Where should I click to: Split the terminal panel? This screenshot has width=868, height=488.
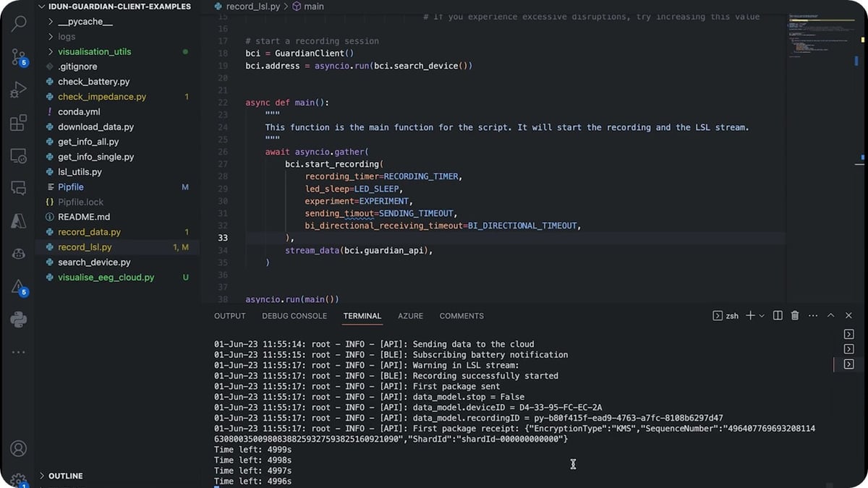[x=778, y=316]
